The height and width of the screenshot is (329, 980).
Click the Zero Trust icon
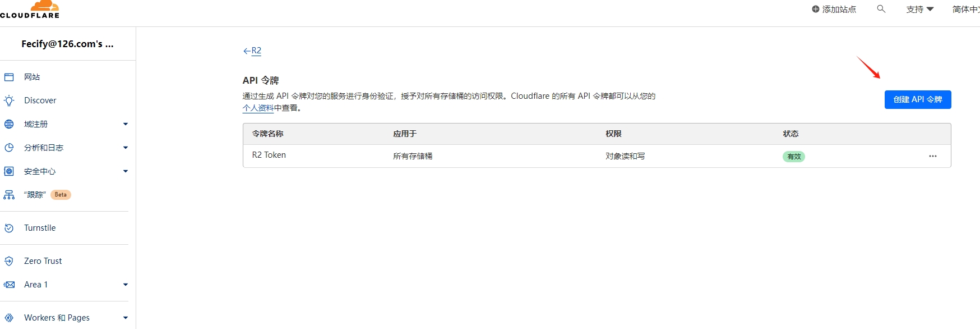[9, 261]
